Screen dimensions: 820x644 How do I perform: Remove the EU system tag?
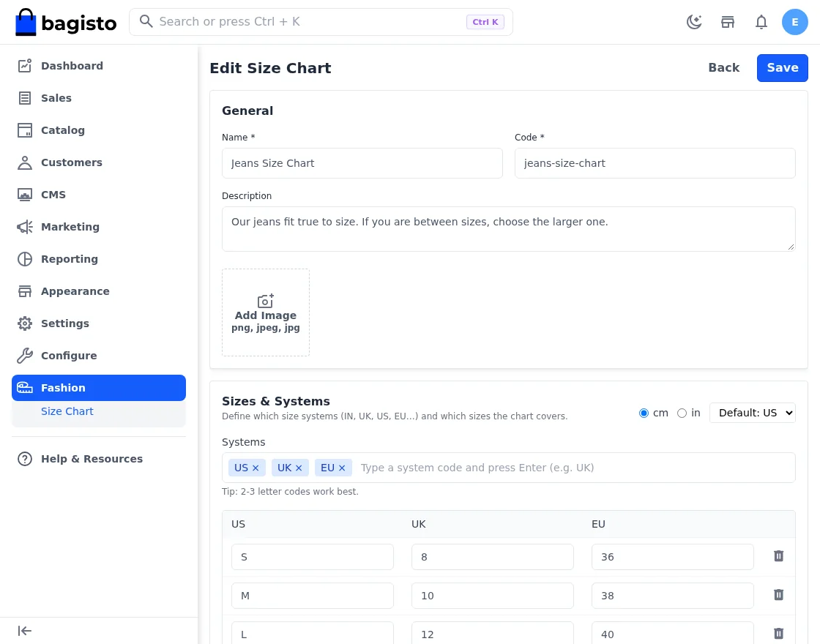tap(342, 468)
